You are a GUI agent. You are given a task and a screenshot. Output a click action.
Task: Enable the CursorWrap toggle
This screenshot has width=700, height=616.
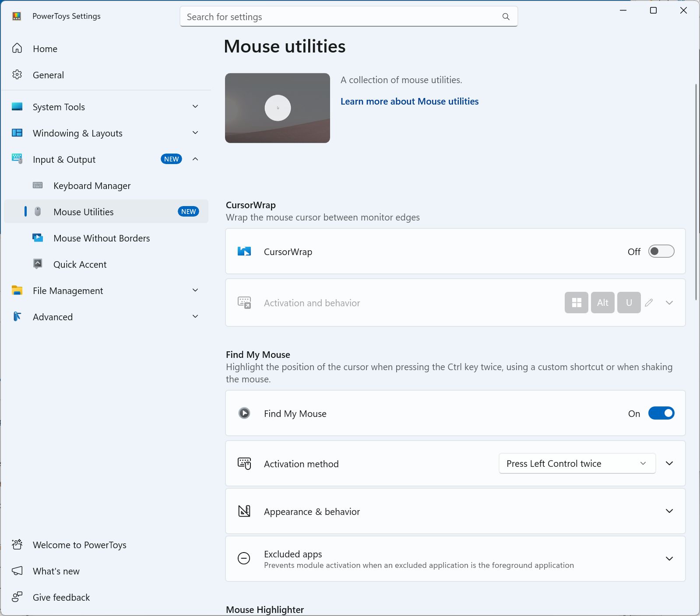661,252
